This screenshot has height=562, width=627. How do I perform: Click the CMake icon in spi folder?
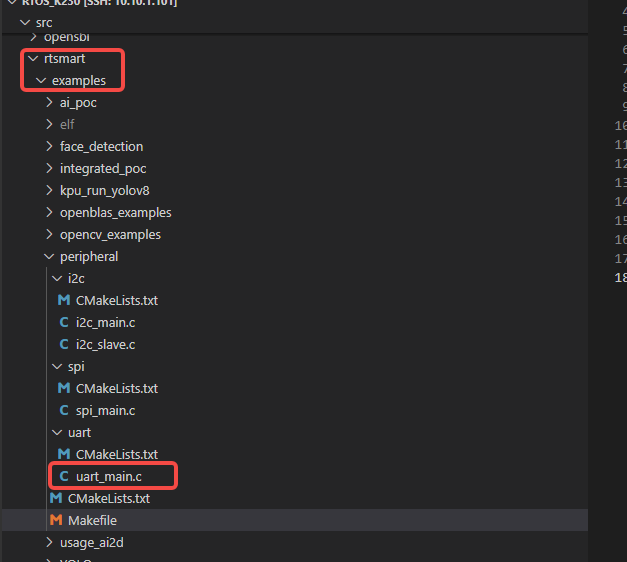(64, 388)
